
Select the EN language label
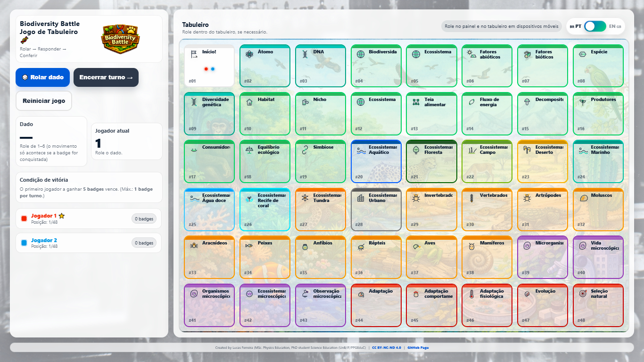(x=612, y=26)
